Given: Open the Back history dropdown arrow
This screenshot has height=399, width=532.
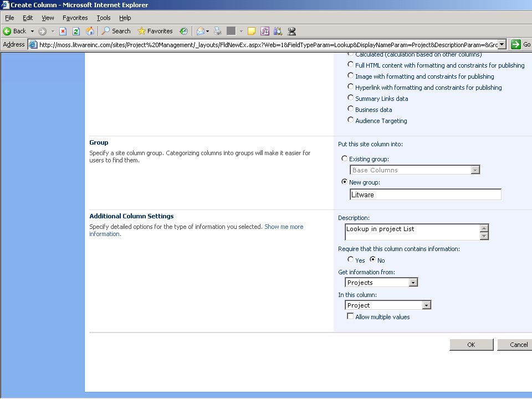Looking at the screenshot, I should 33,31.
